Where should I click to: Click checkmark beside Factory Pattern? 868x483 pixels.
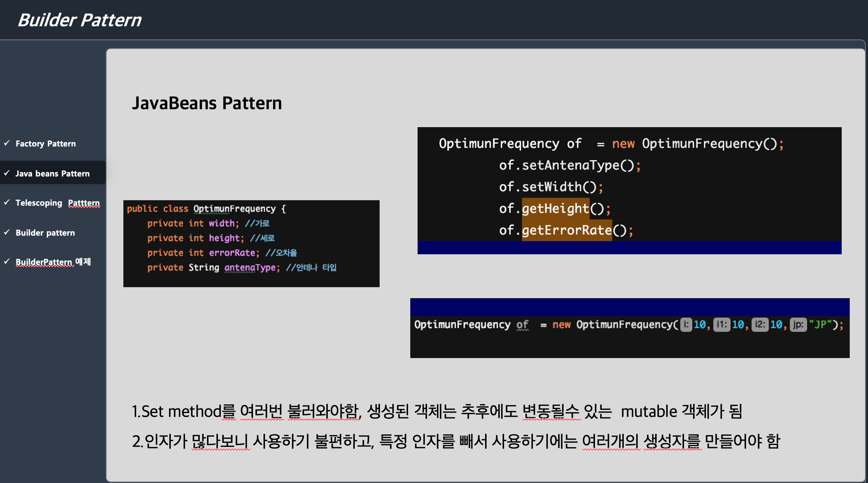[x=7, y=143]
